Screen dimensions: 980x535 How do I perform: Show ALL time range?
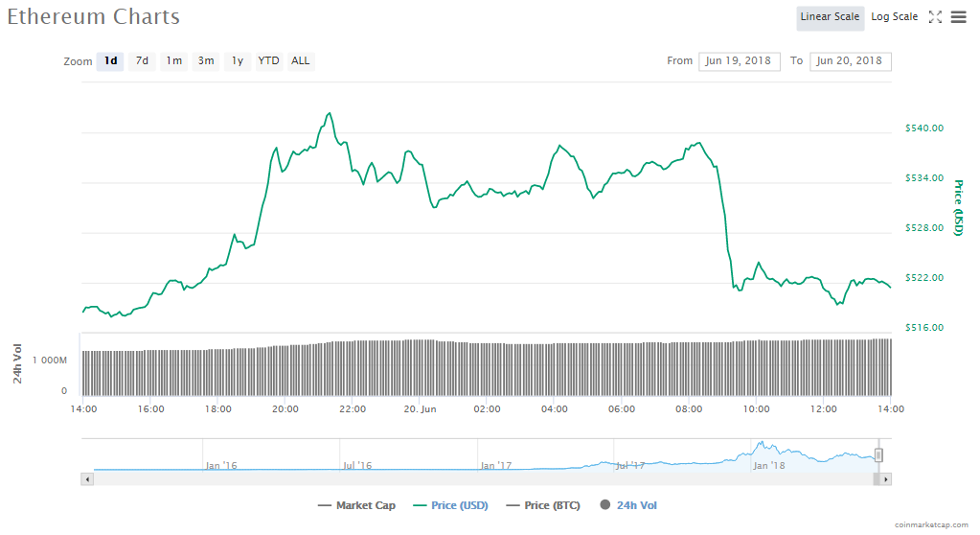[301, 61]
